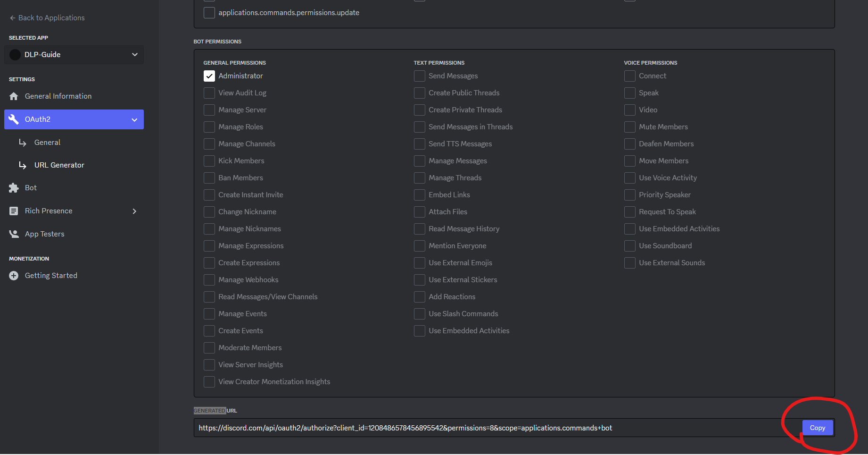Image resolution: width=868 pixels, height=455 pixels.
Task: Go to the OAuth2 General subpage
Action: coord(47,143)
